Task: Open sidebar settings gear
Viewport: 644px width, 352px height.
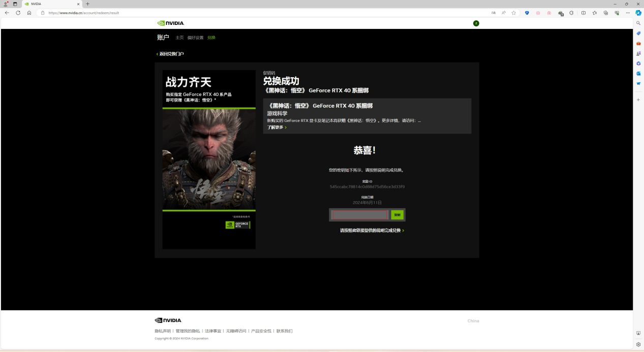Action: (x=638, y=344)
